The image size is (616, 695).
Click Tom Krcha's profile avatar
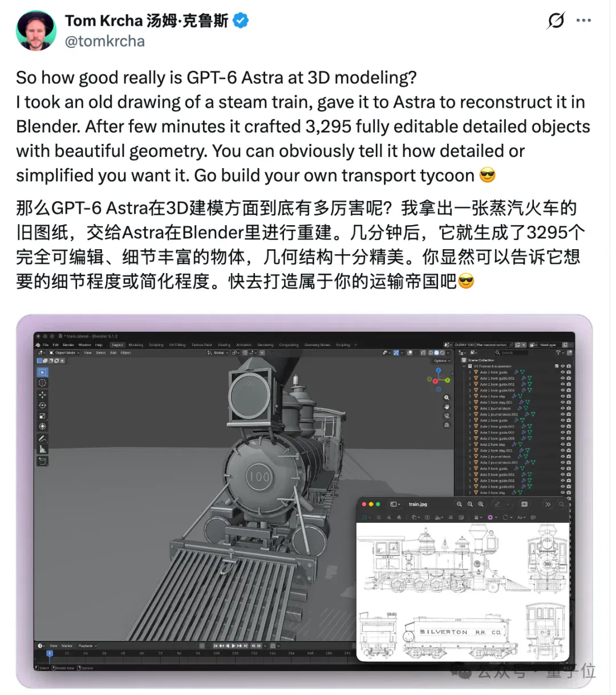pyautogui.click(x=36, y=30)
